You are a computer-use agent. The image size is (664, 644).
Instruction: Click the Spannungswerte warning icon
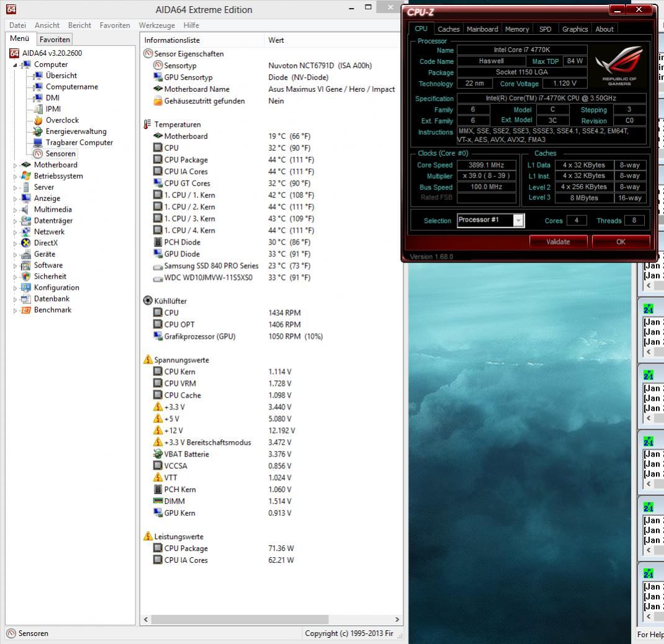pos(148,359)
